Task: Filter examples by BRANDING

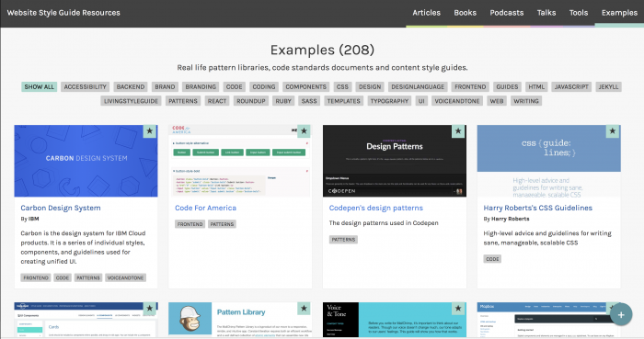Action: pyautogui.click(x=201, y=87)
